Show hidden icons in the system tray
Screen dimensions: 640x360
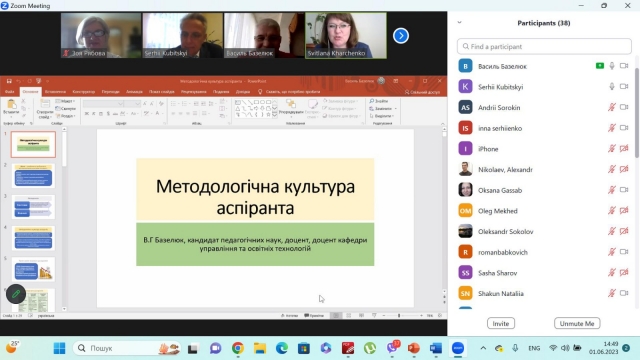(x=483, y=348)
